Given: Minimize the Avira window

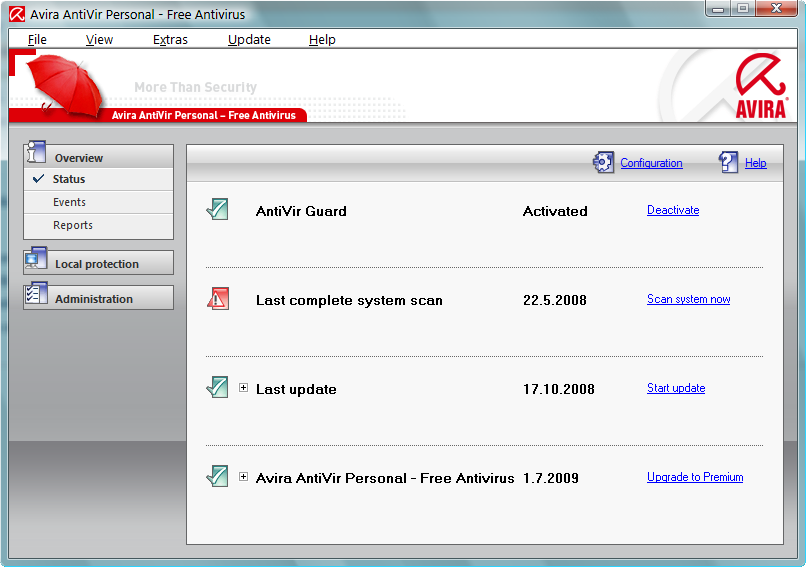Looking at the screenshot, I should tap(718, 8).
